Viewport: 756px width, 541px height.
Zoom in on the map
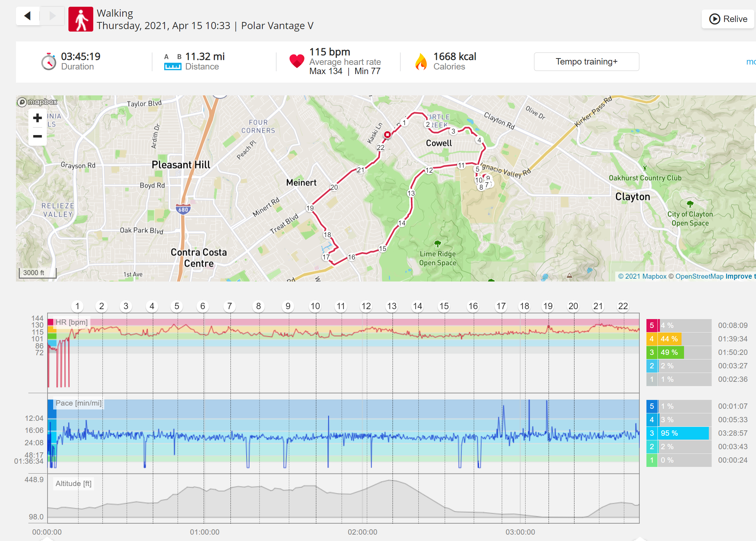[x=38, y=118]
